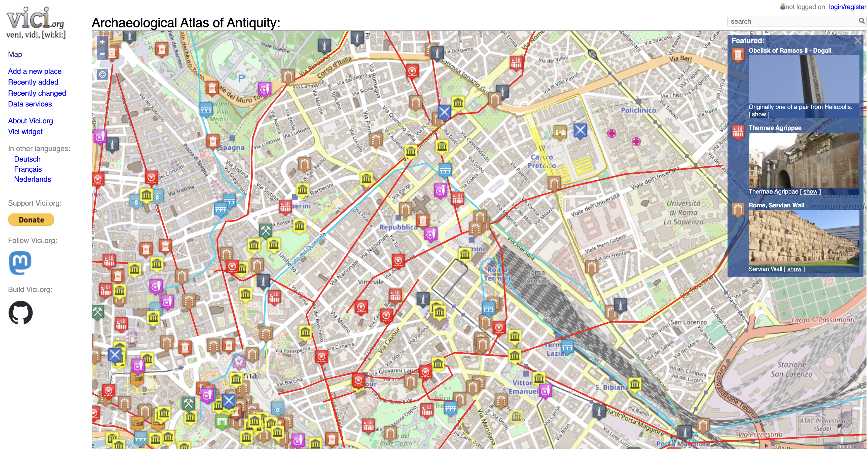Click the locate-me target icon on the map
868x449 pixels.
[x=102, y=74]
